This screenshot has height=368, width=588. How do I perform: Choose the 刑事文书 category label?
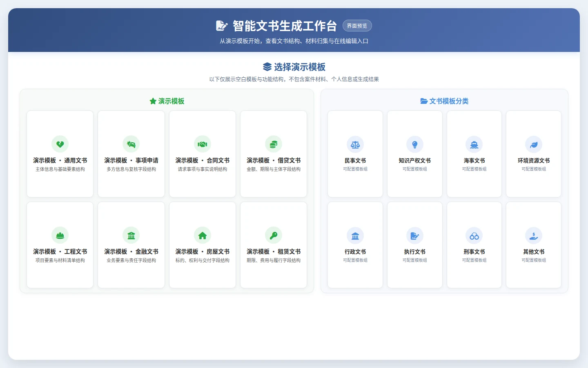[474, 252]
